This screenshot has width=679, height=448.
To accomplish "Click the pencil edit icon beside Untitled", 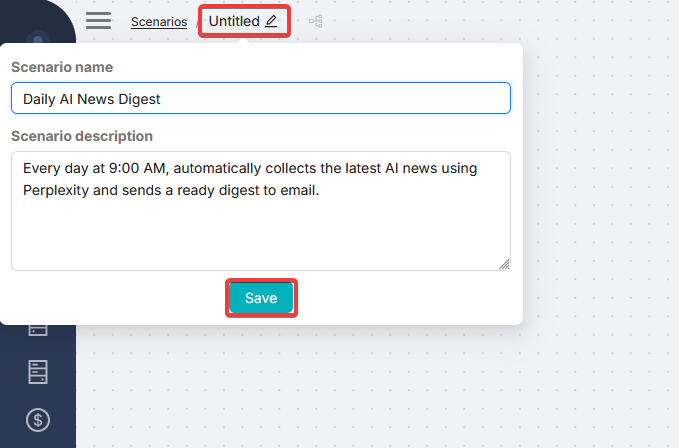I will pyautogui.click(x=272, y=21).
